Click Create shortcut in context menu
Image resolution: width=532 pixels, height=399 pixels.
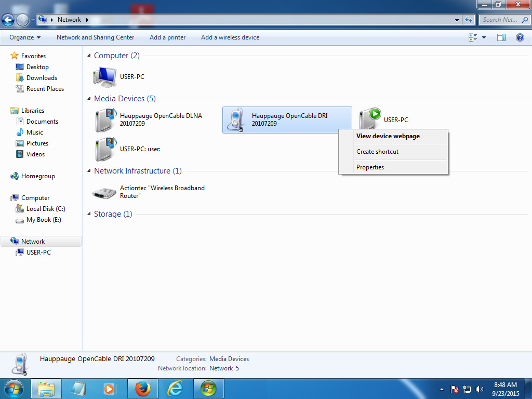pyautogui.click(x=377, y=152)
